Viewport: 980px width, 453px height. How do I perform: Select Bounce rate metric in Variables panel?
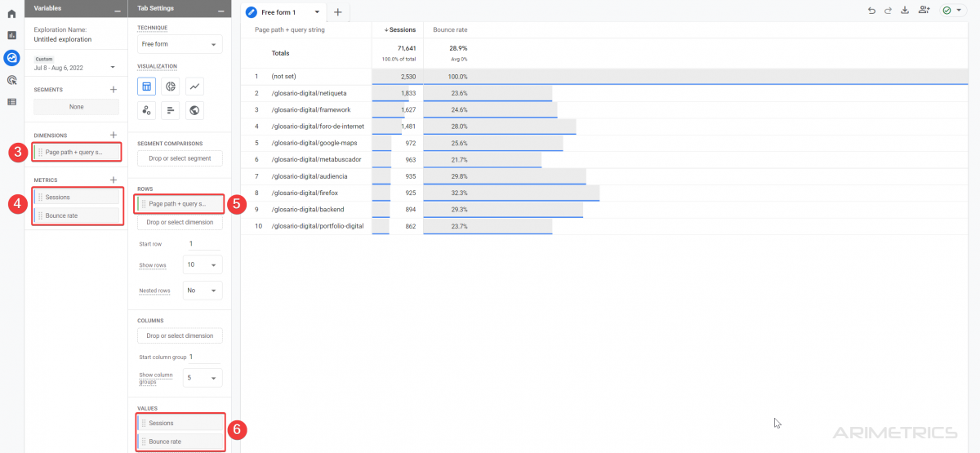pos(77,215)
